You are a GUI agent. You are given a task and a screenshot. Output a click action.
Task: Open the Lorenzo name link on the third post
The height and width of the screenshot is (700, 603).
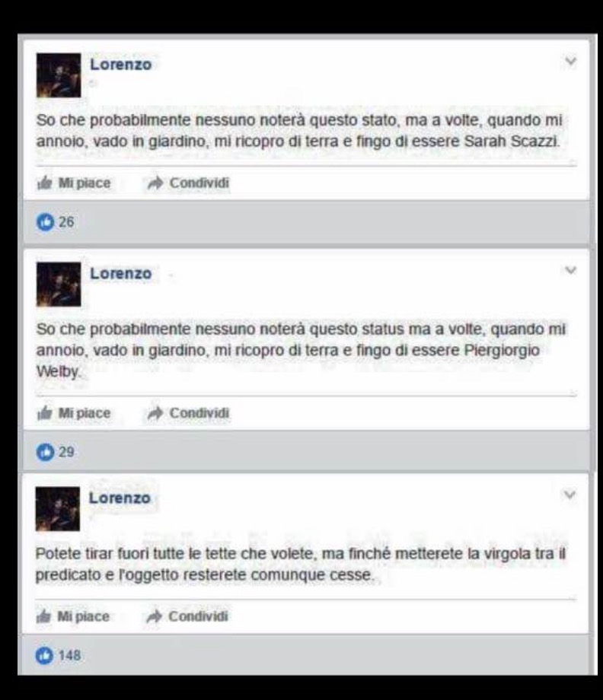(120, 498)
